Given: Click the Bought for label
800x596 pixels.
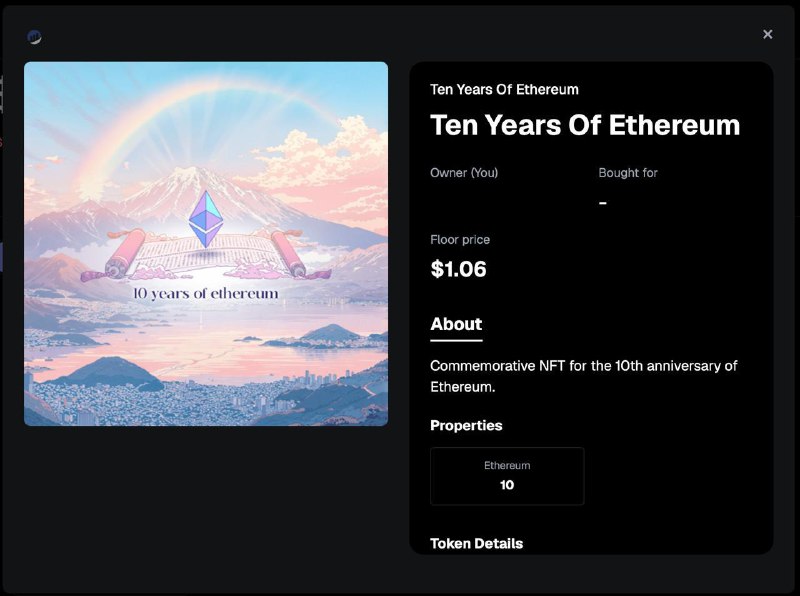Looking at the screenshot, I should [628, 173].
